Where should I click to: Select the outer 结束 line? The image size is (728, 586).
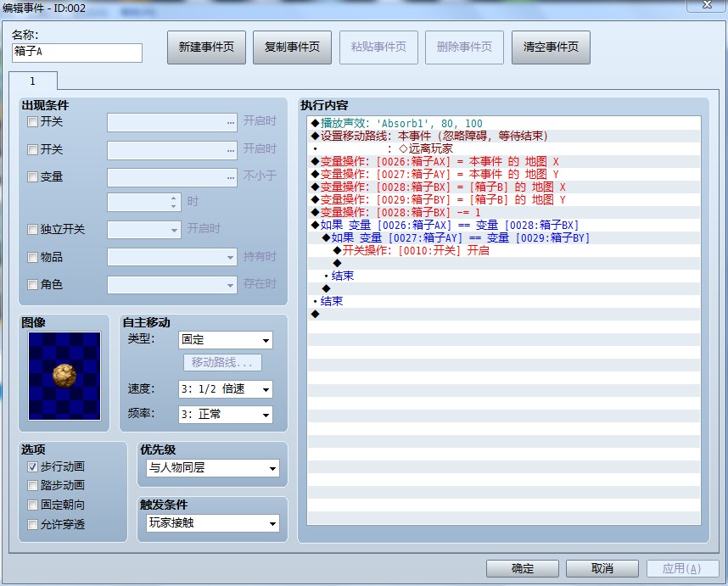coord(504,302)
